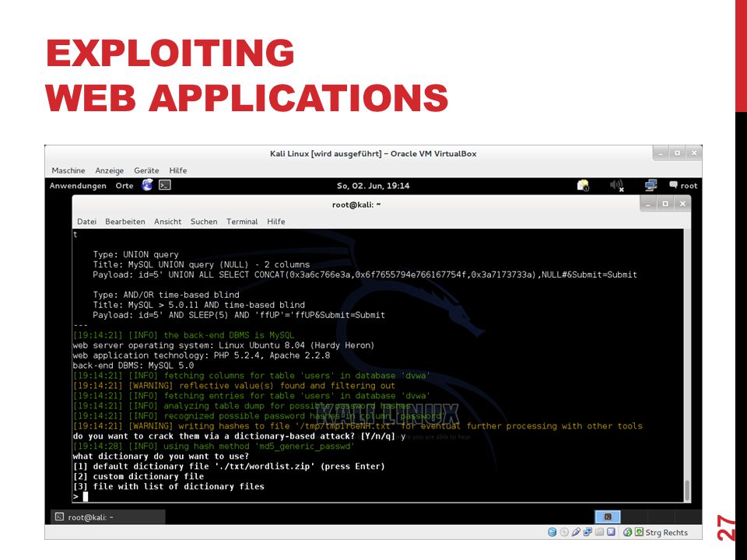Open the Geräte menu in VirtualBox

pyautogui.click(x=146, y=170)
